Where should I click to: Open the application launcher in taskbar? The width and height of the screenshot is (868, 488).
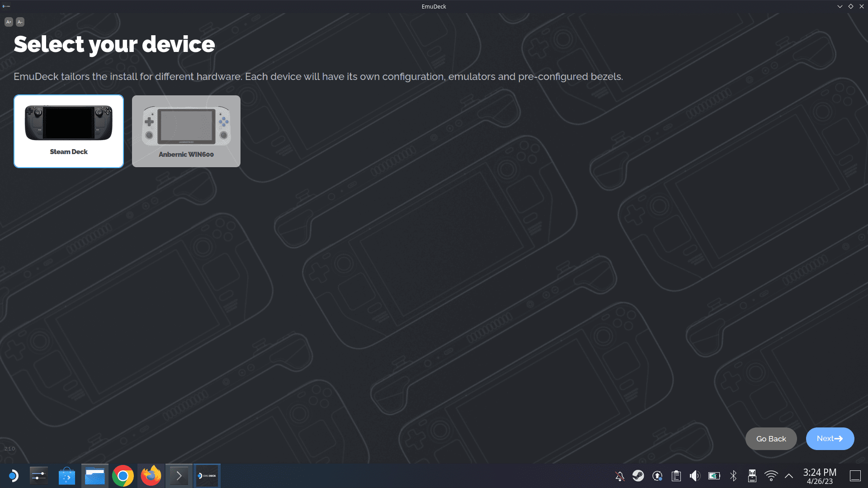(x=13, y=476)
